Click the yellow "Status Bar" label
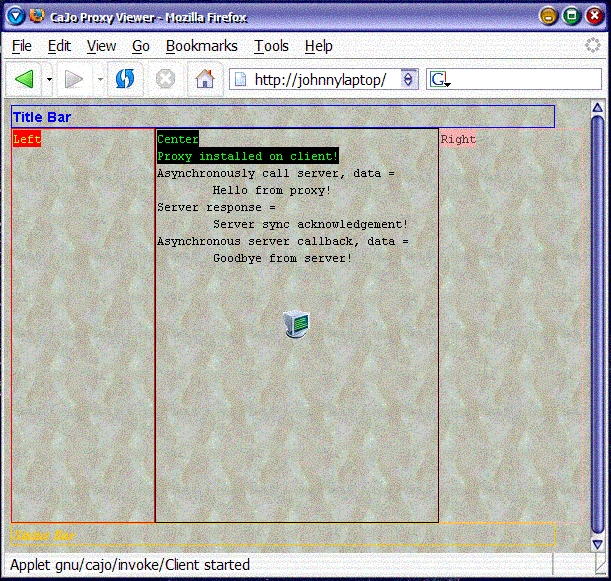Viewport: 611px width, 581px height. click(44, 535)
